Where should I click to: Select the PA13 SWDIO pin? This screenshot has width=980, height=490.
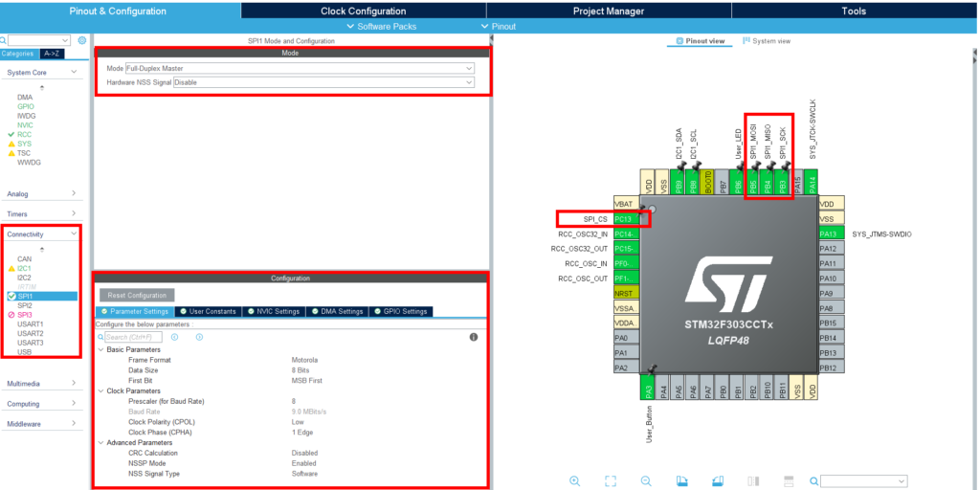[x=832, y=234]
